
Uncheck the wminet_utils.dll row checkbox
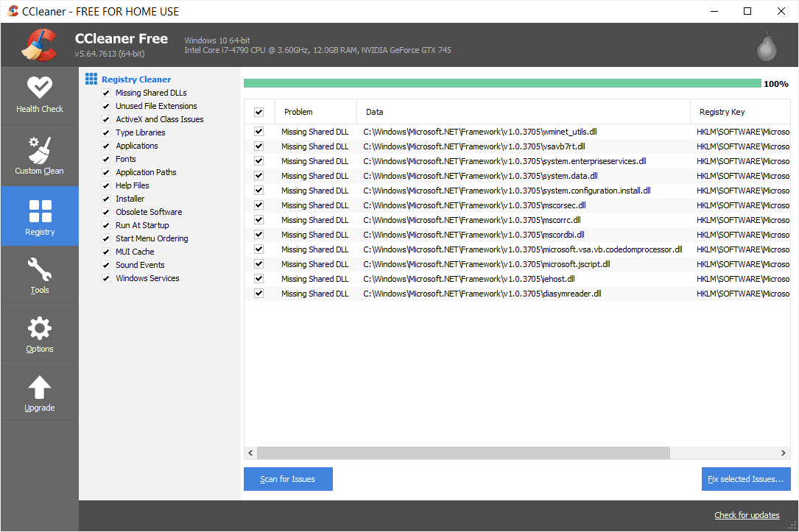coord(259,132)
